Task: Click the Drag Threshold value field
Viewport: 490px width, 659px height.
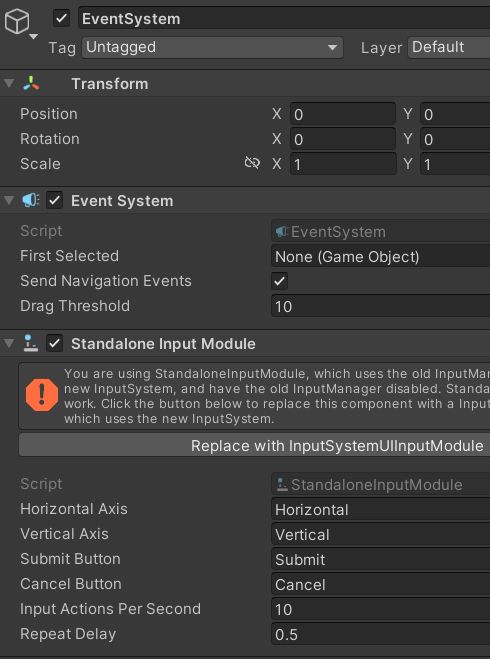Action: [x=380, y=306]
